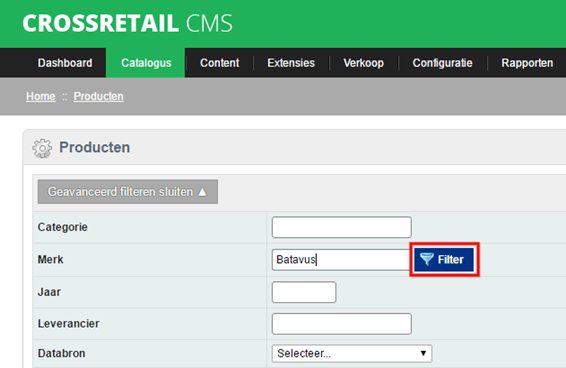Image resolution: width=566 pixels, height=368 pixels.
Task: Open the Databron Selecteer dropdown
Action: point(352,354)
